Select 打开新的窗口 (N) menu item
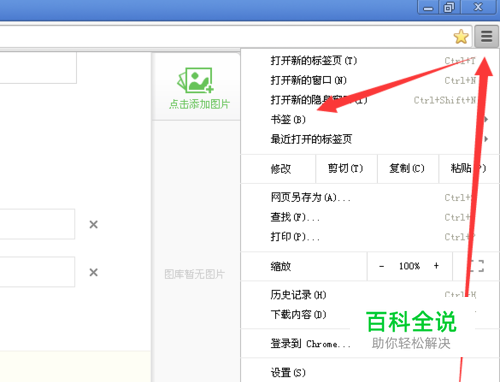500x382 pixels. tap(370, 80)
